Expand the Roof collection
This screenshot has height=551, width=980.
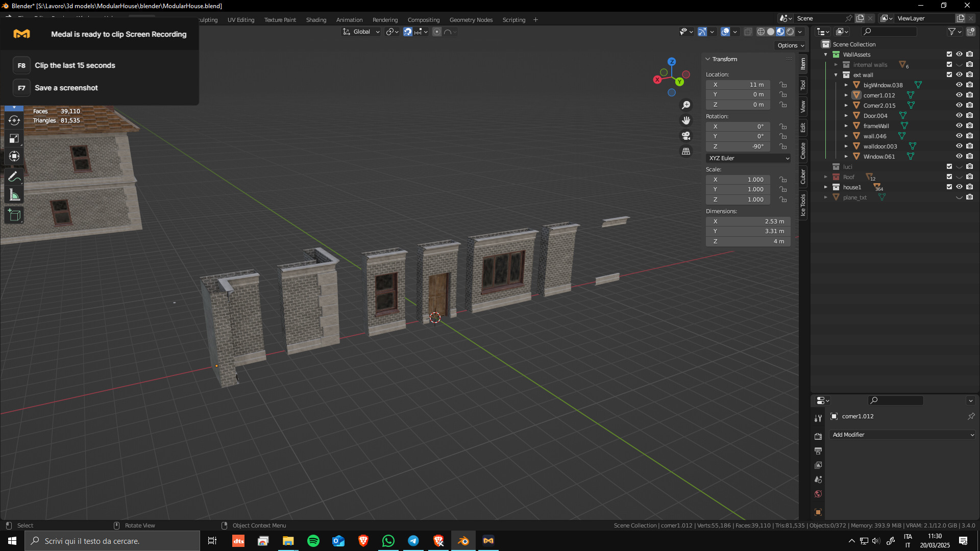[825, 177]
